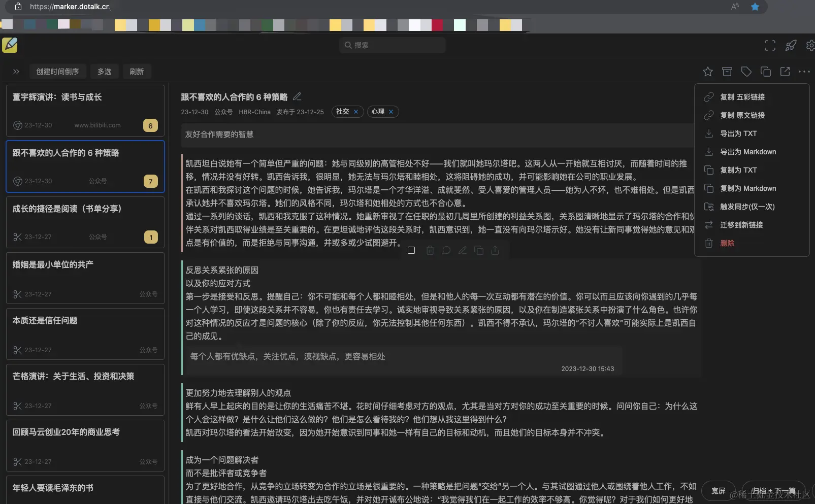Archive the article using box icon
Screen dimensions: 815x504
point(727,72)
